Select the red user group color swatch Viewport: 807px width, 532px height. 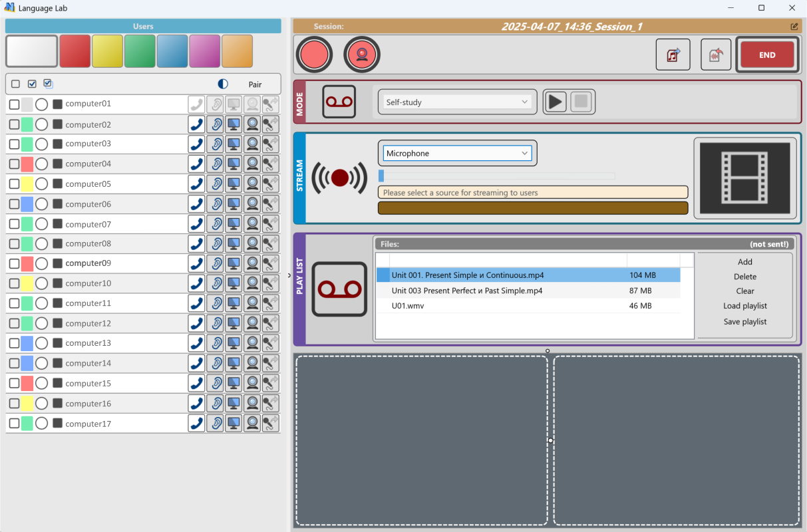75,51
